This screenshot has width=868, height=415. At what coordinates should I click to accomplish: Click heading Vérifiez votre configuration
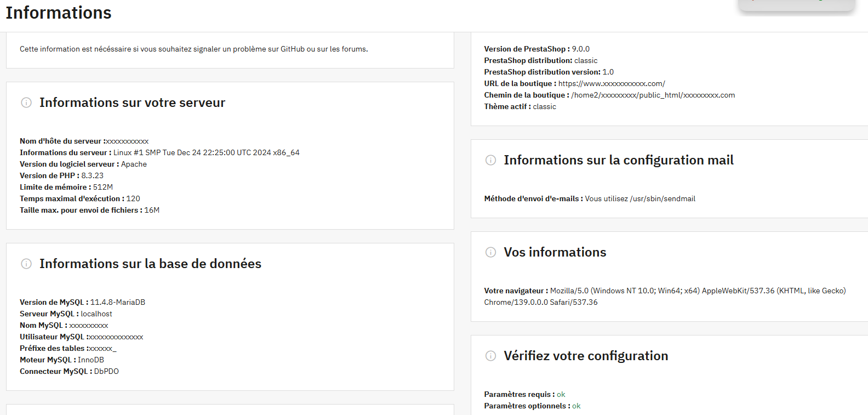tap(586, 356)
